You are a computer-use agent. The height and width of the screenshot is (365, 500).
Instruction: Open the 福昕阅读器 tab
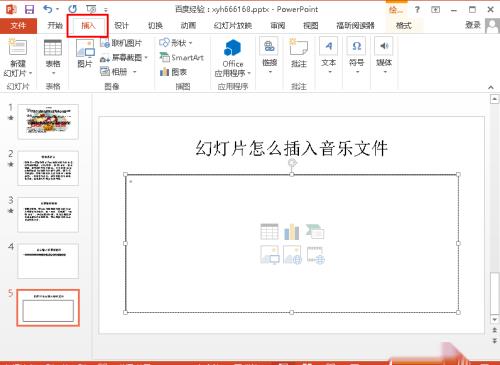pos(355,26)
